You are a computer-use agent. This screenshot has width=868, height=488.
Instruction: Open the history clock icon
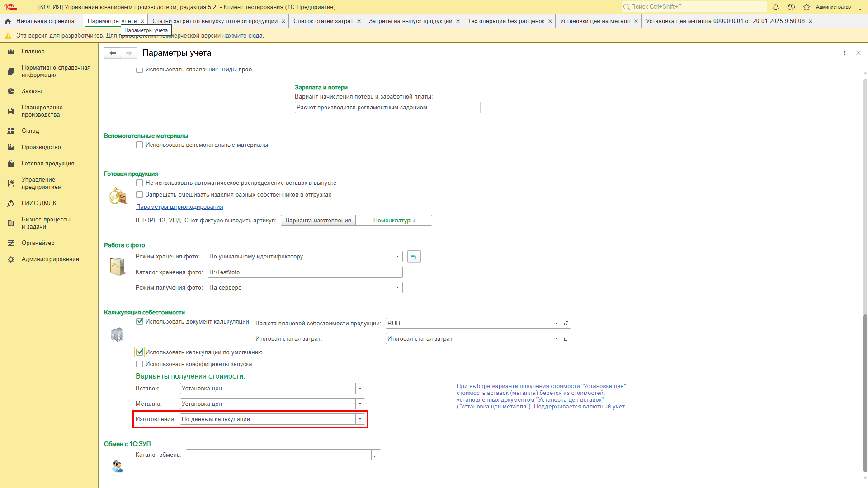791,7
